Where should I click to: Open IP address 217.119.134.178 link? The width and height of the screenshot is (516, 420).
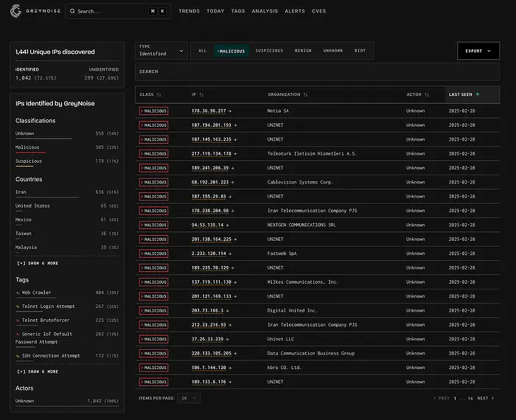[x=211, y=153]
